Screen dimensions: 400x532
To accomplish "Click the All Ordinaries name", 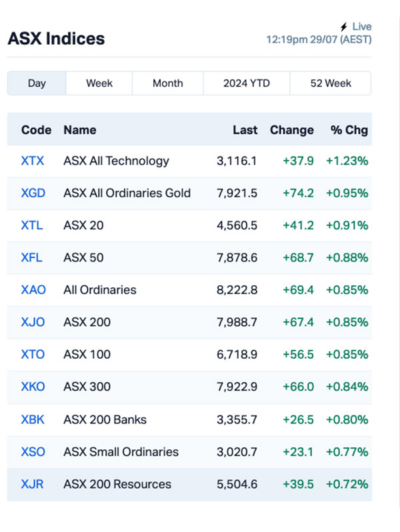I will click(x=100, y=290).
